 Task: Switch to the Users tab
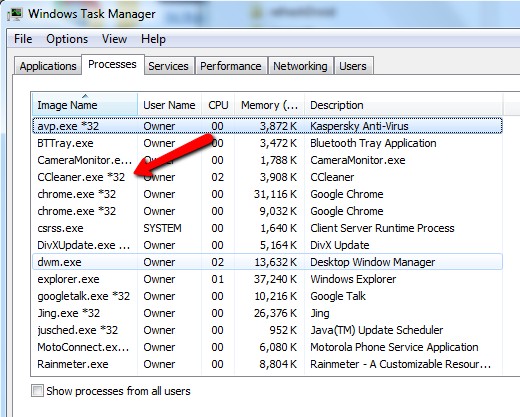(353, 66)
